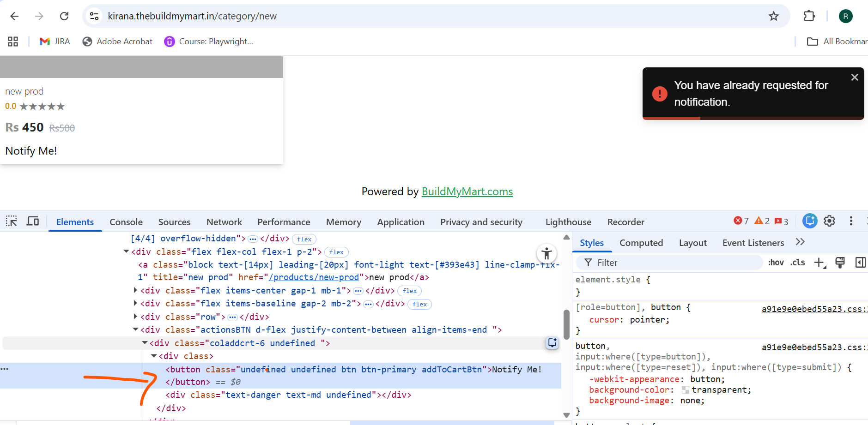Collapse the empty-class div node
Viewport: 868px width, 425px height.
coord(154,356)
